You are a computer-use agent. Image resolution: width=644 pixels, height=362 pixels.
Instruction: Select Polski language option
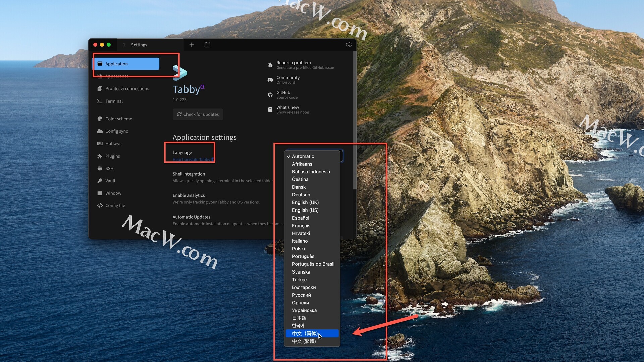tap(312, 249)
